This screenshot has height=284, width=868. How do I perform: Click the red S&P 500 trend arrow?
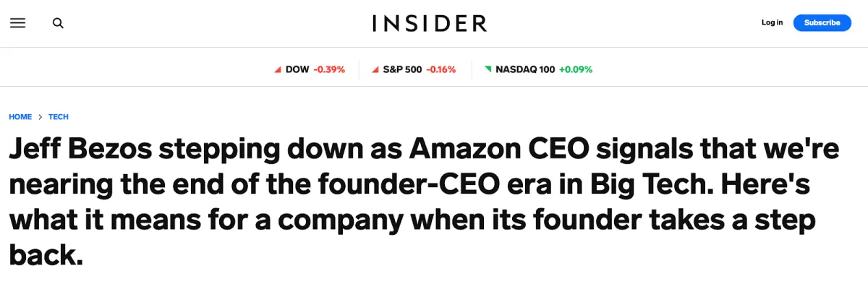[375, 70]
